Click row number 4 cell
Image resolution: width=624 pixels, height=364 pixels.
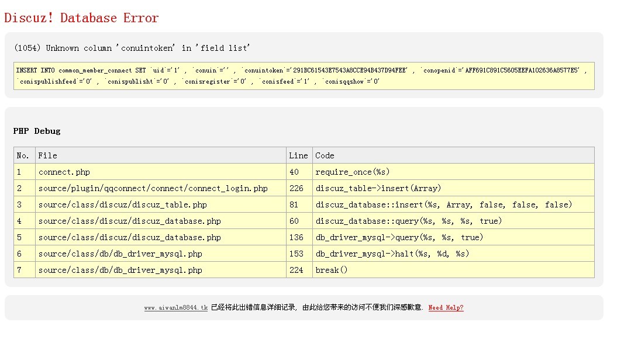coord(25,221)
